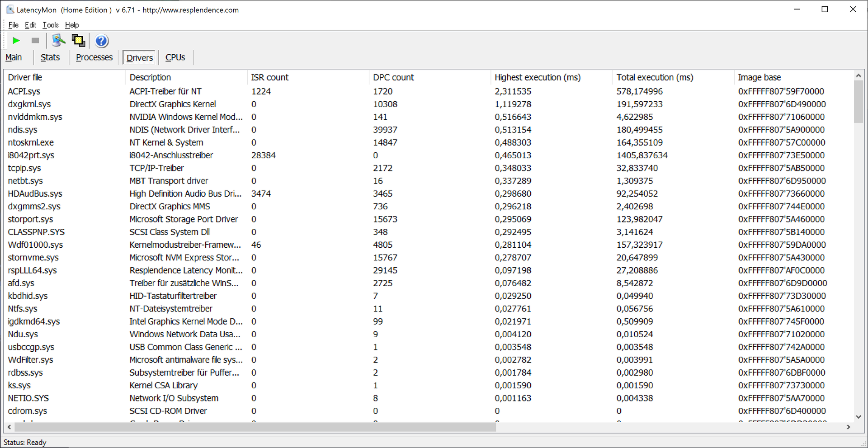The width and height of the screenshot is (868, 448).
Task: Switch to the CPUs tab
Action: coord(175,57)
